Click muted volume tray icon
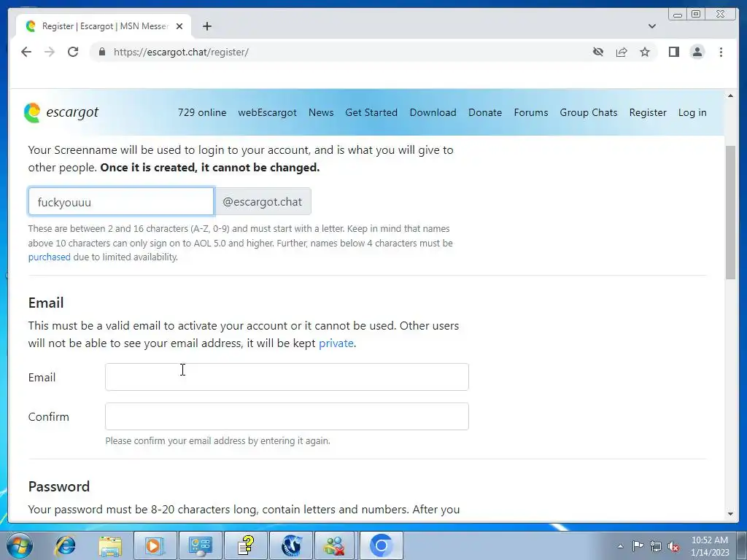 (x=673, y=546)
